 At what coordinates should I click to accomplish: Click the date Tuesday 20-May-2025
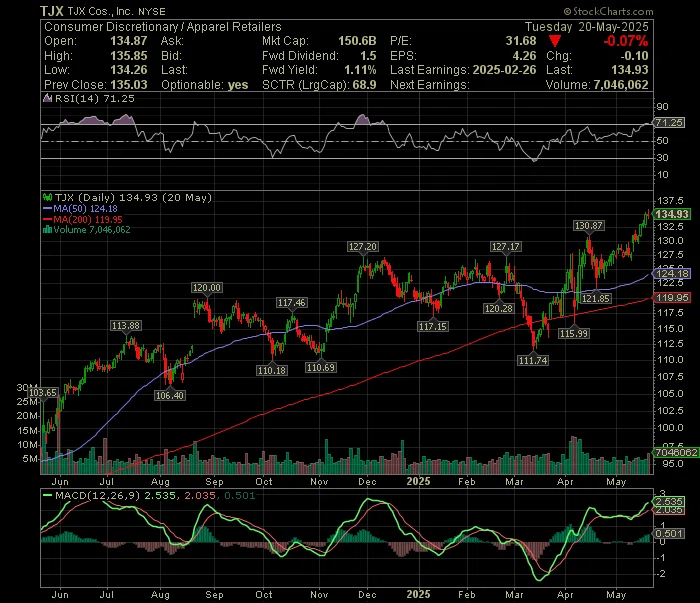coord(587,27)
